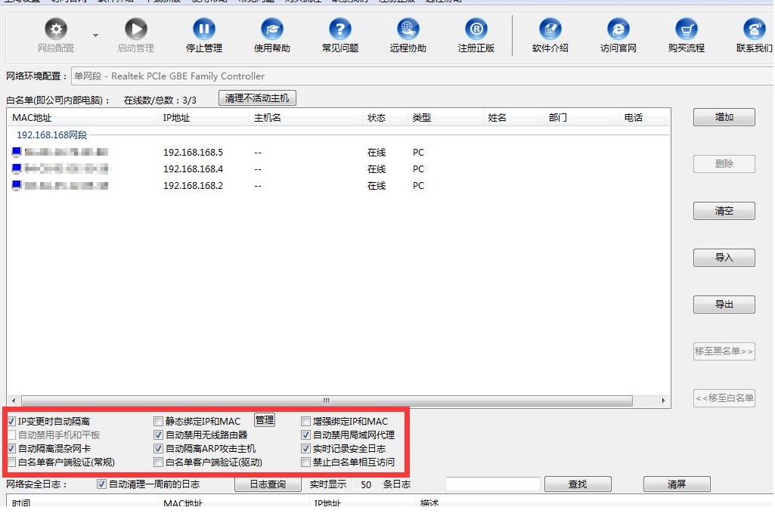Select PC icon for 192.168.168.2 row
Image resolution: width=775 pixels, height=532 pixels.
pyautogui.click(x=17, y=186)
